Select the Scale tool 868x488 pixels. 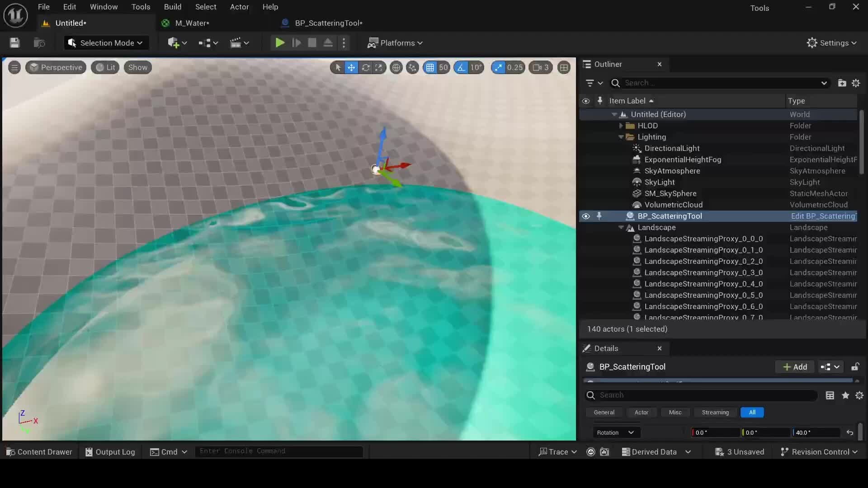[380, 67]
